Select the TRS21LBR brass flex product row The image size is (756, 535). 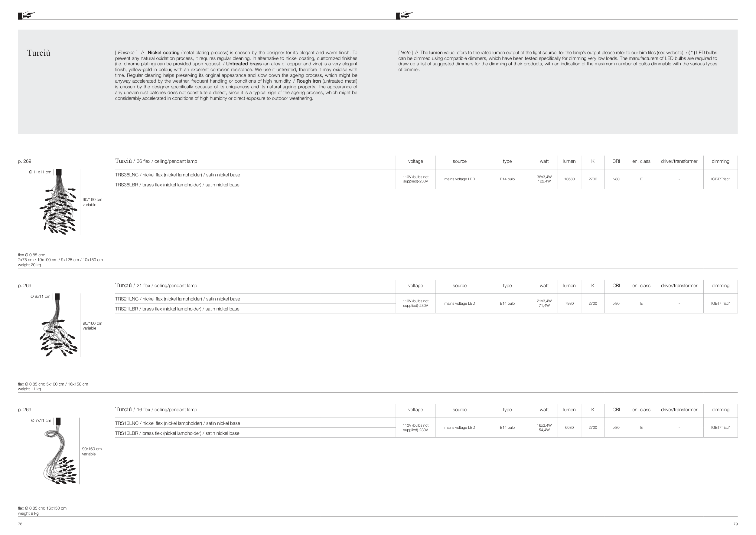pyautogui.click(x=177, y=309)
